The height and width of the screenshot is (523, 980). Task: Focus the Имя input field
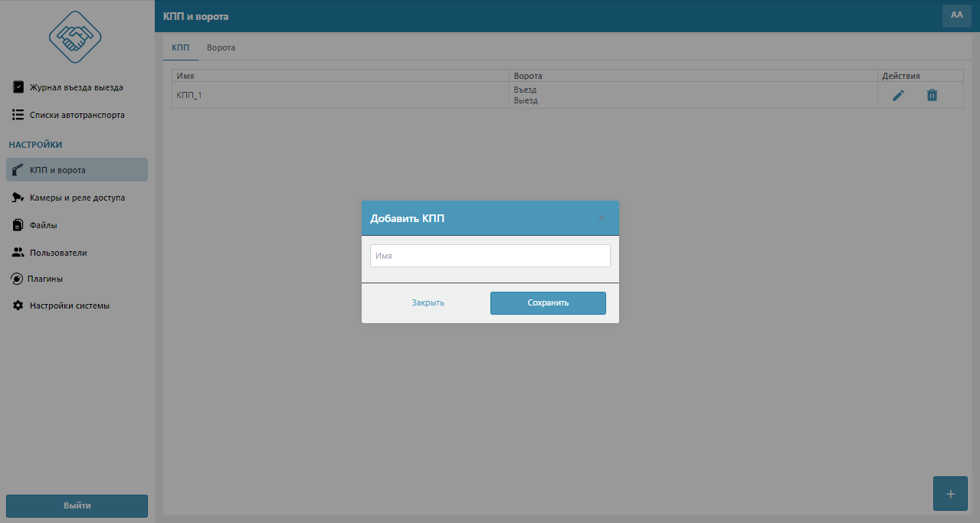(x=490, y=256)
